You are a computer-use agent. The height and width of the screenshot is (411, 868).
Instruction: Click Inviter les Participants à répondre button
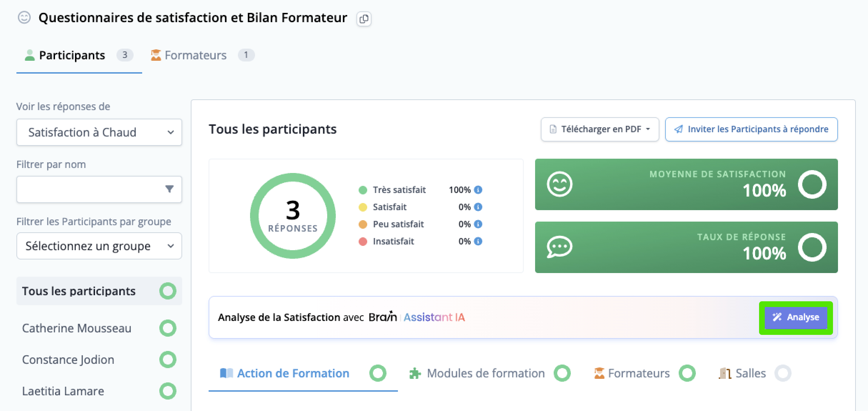[x=751, y=129]
